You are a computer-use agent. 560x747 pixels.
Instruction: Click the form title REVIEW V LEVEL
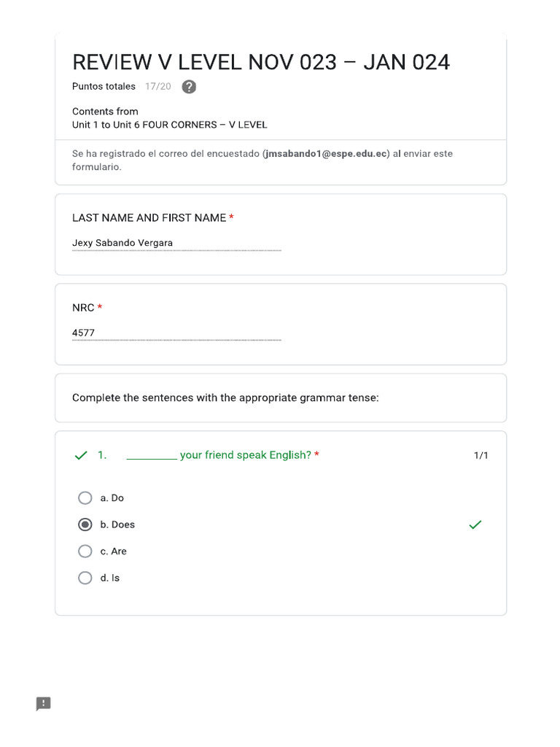260,62
